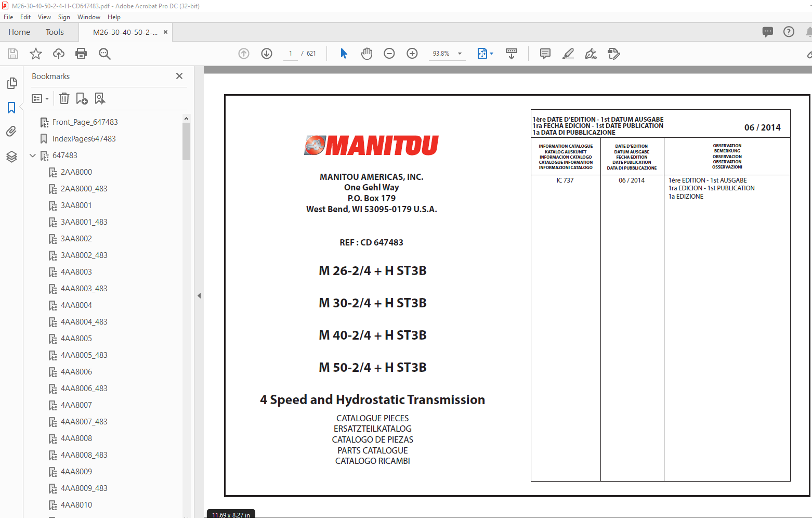
Task: Open the File menu
Action: tap(8, 17)
